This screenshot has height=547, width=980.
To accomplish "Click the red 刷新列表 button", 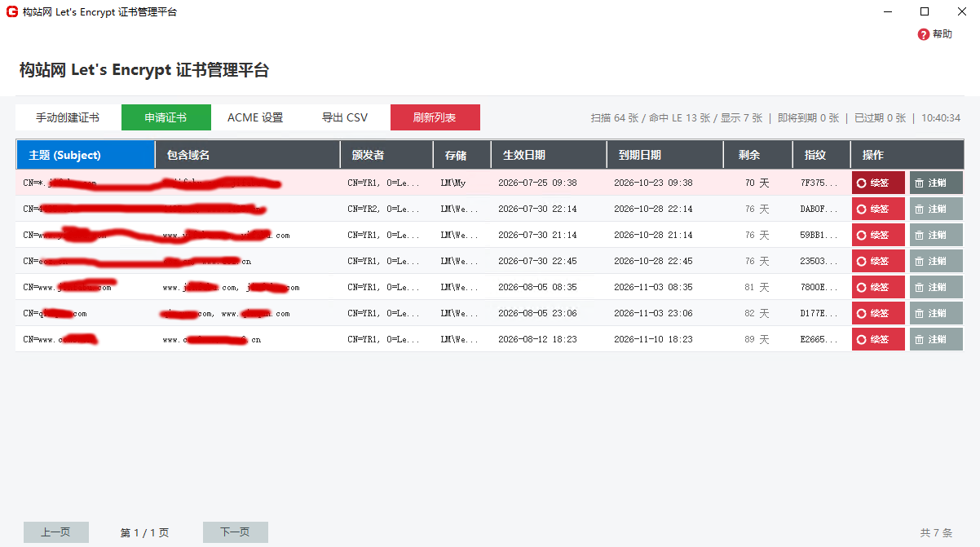I will (435, 117).
